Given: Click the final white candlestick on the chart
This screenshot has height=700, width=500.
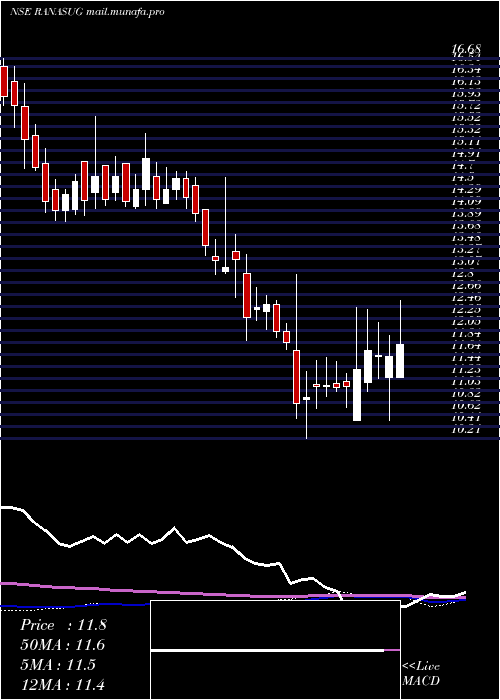Looking at the screenshot, I should coord(400,361).
